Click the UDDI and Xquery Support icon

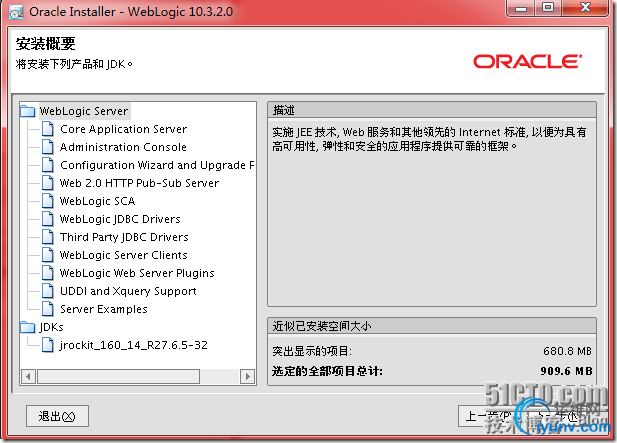(48, 291)
